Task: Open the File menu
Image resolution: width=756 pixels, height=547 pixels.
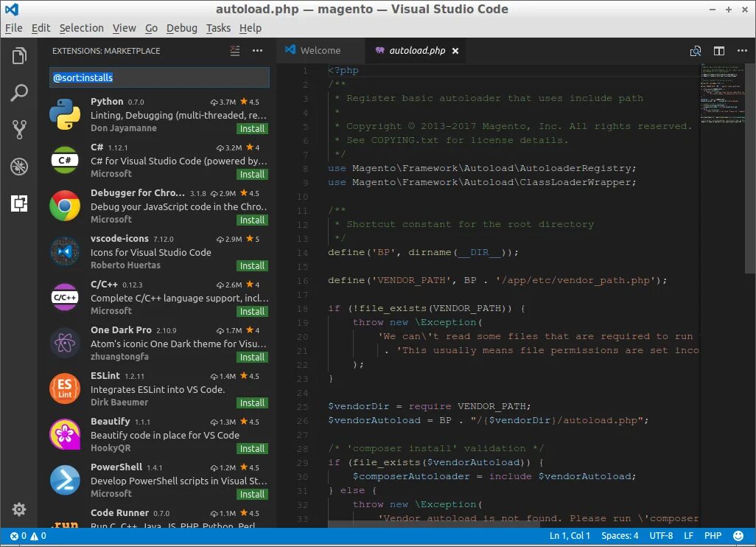Action: tap(13, 28)
